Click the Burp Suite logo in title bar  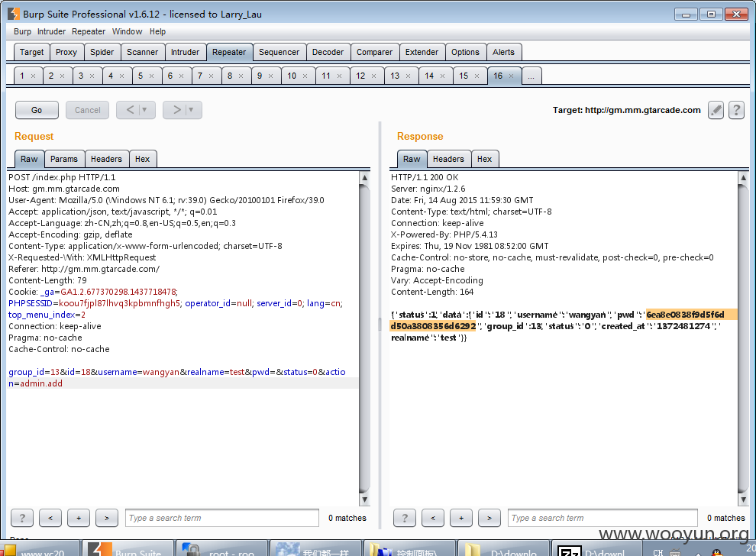click(x=14, y=14)
